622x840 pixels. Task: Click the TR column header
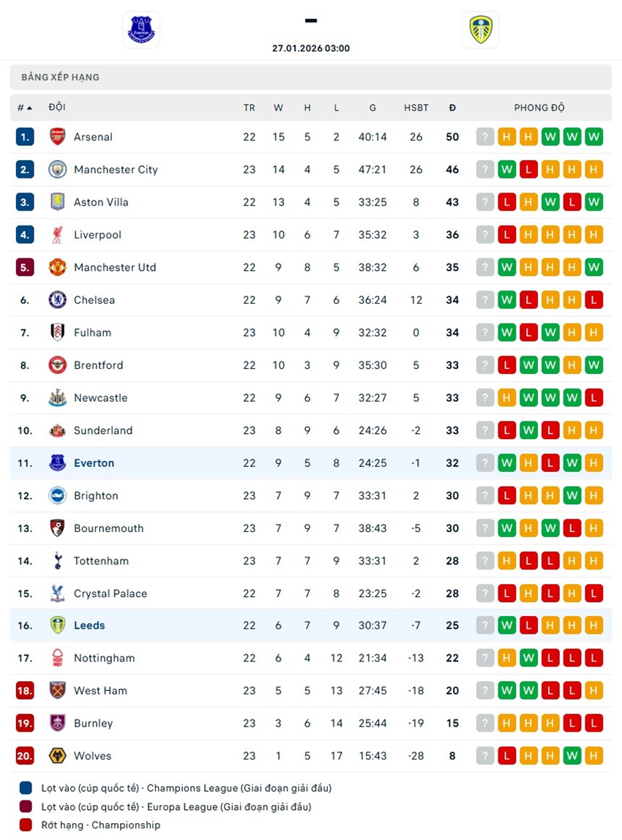pos(250,108)
